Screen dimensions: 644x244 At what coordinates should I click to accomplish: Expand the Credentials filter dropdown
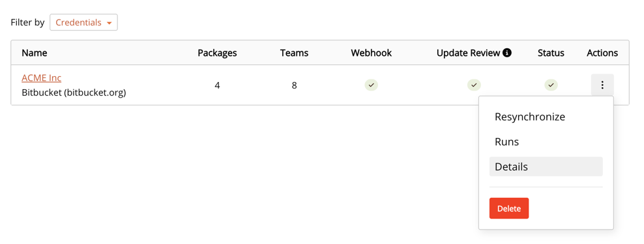tap(84, 23)
